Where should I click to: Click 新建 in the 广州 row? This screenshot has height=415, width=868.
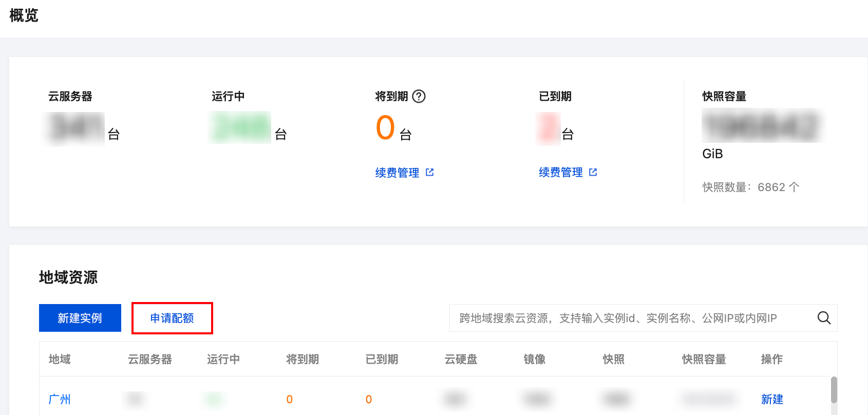771,399
